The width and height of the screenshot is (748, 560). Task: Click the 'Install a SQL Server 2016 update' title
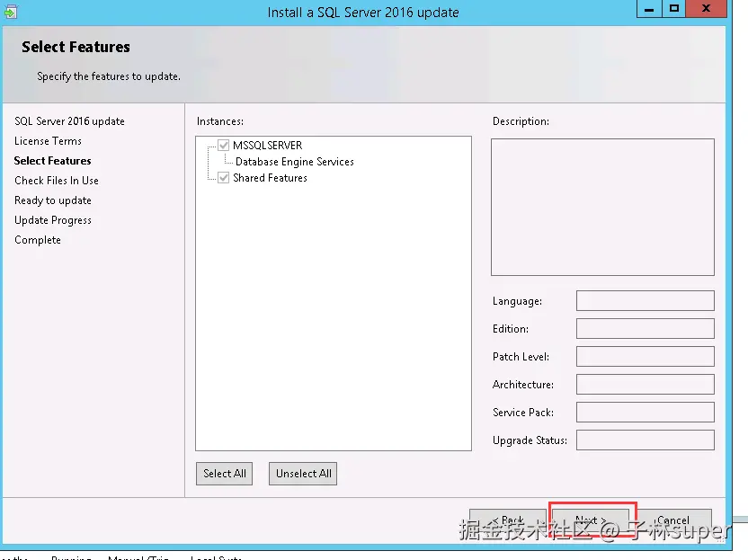pos(363,13)
